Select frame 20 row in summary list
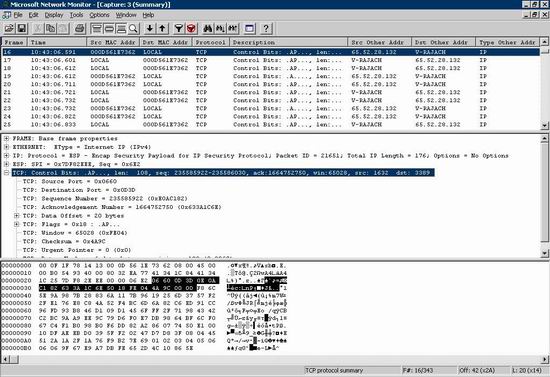Viewport: 550px width, 377px height. (x=271, y=84)
